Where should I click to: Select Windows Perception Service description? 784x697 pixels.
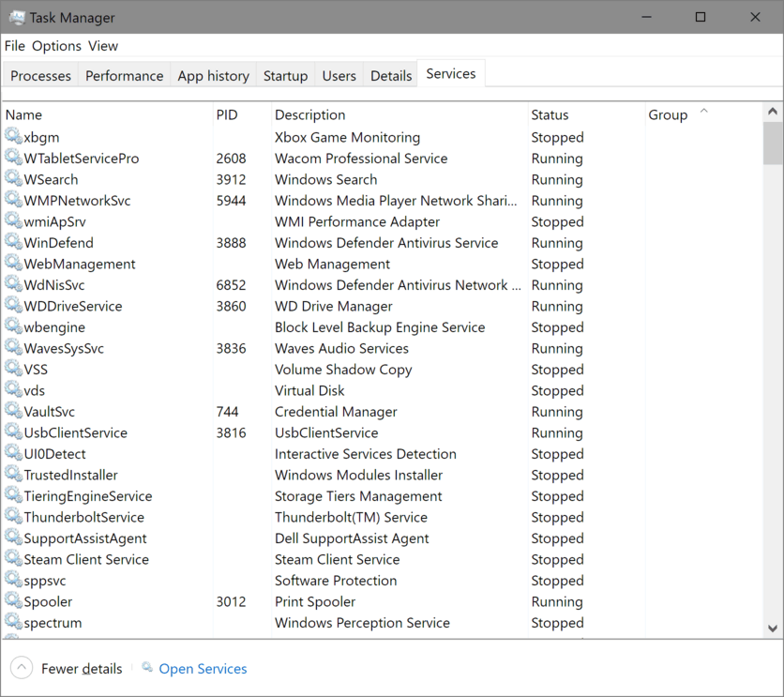(x=362, y=623)
